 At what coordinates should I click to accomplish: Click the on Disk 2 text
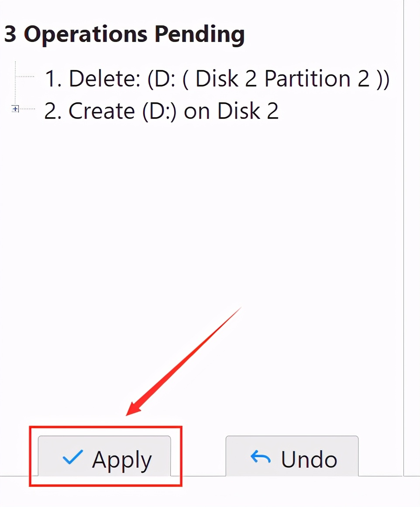click(231, 111)
